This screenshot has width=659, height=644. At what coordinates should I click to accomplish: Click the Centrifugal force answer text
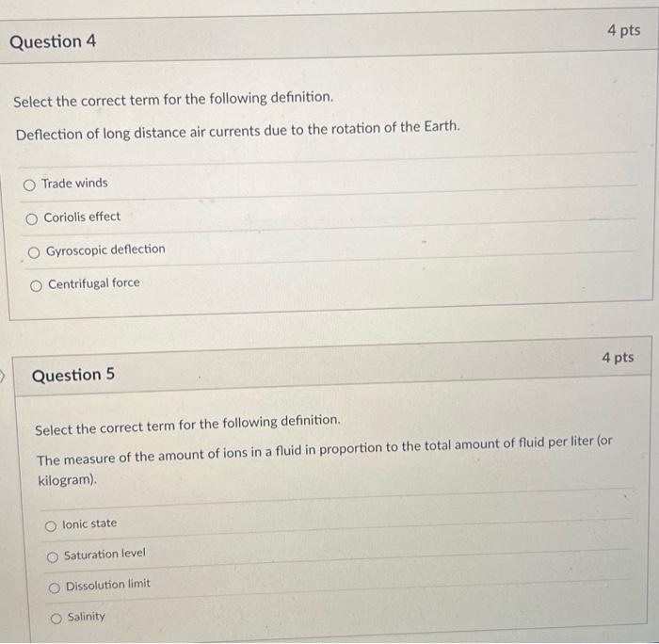point(94,283)
